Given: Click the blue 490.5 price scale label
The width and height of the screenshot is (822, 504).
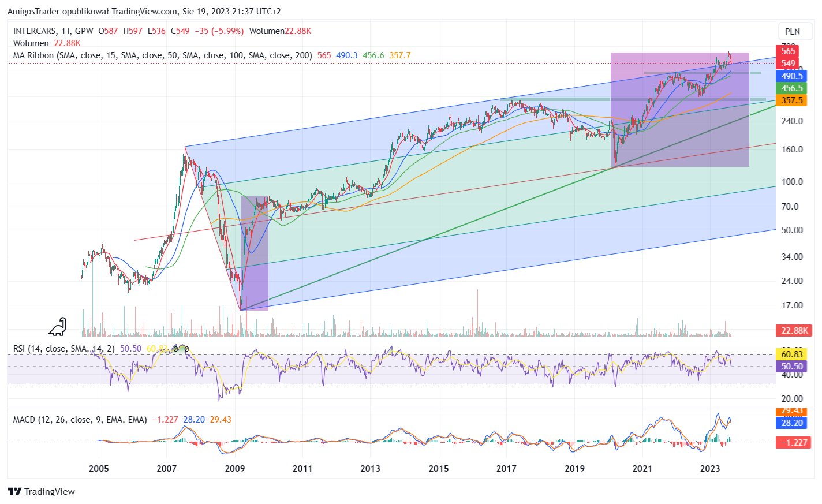Looking at the screenshot, I should tap(792, 76).
